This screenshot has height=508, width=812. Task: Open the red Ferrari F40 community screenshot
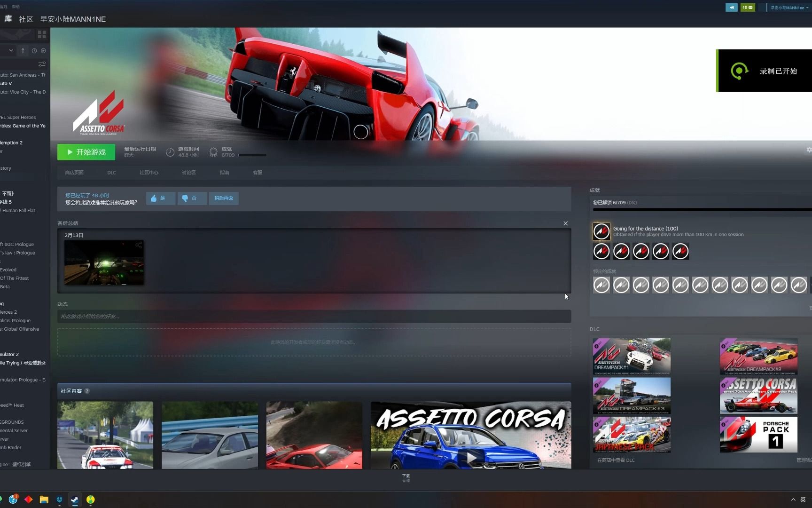[x=314, y=435]
